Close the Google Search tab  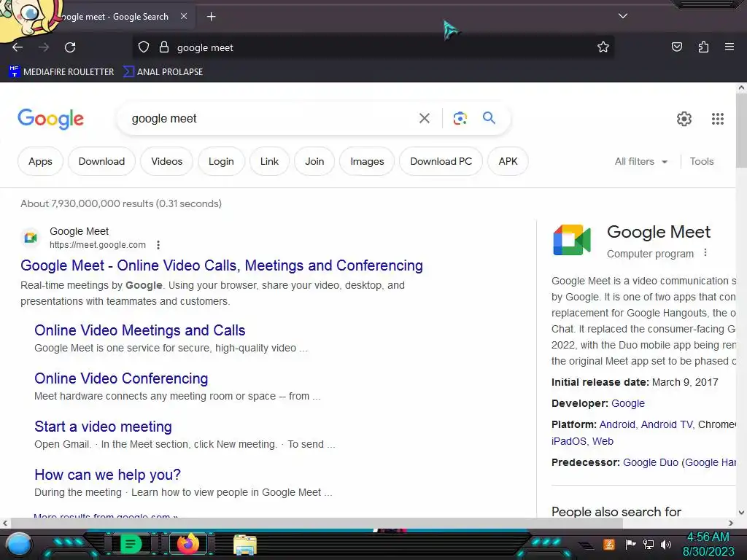tap(183, 16)
